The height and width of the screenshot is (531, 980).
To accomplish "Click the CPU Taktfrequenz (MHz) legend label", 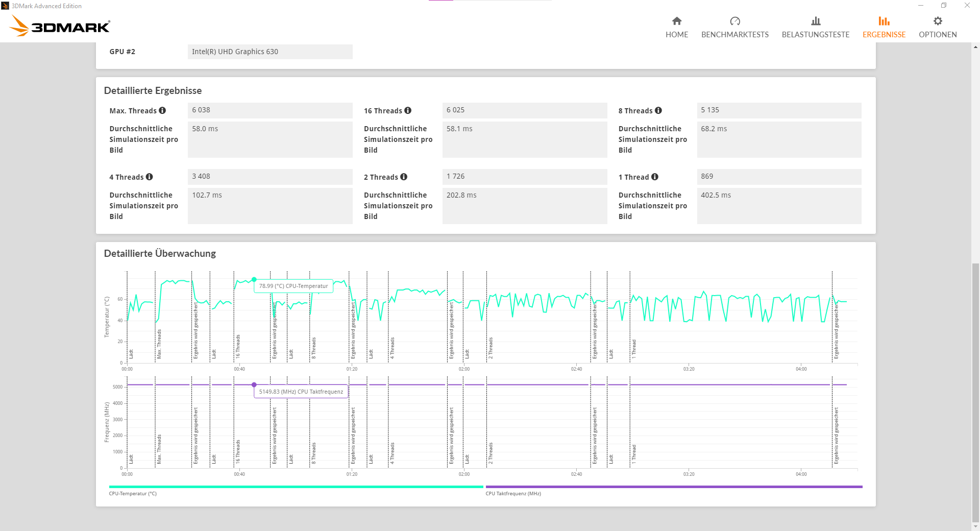I will 513,494.
